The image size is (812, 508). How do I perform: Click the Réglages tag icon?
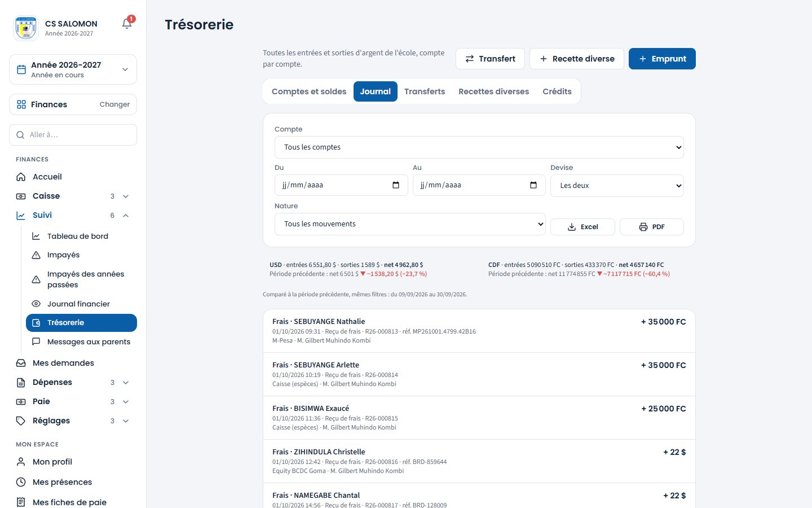point(21,421)
